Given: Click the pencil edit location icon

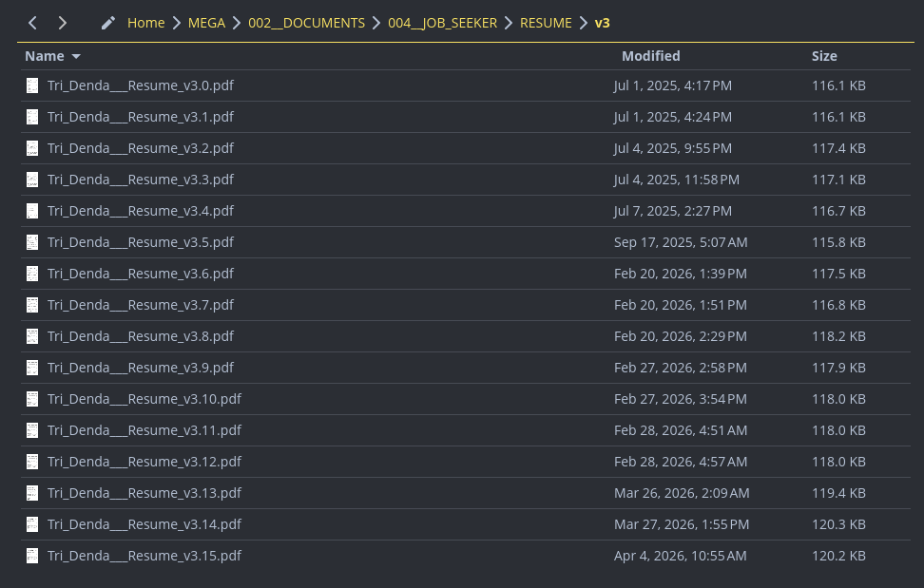Looking at the screenshot, I should click(x=107, y=23).
